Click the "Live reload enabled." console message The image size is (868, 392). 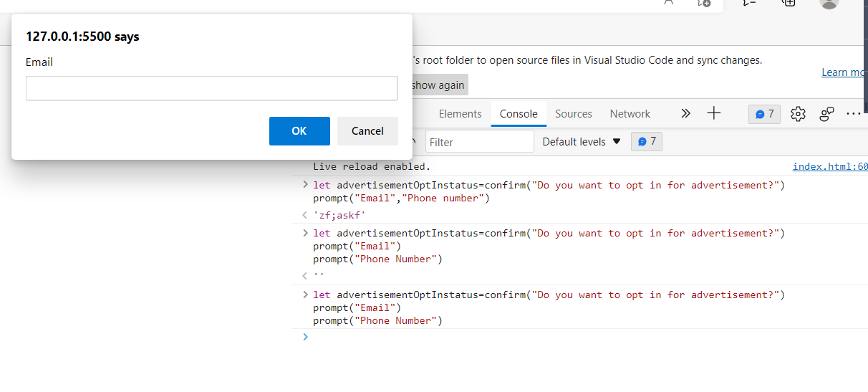tap(372, 167)
